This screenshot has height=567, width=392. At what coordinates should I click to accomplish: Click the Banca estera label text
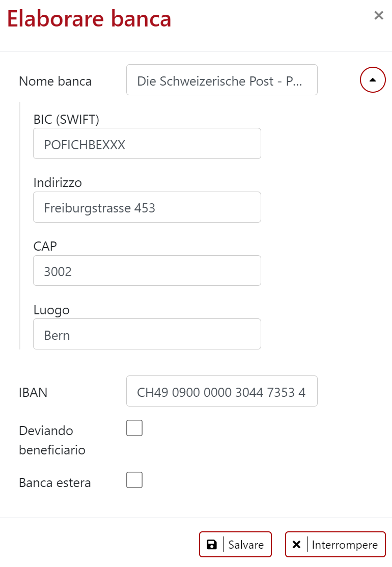coord(54,482)
